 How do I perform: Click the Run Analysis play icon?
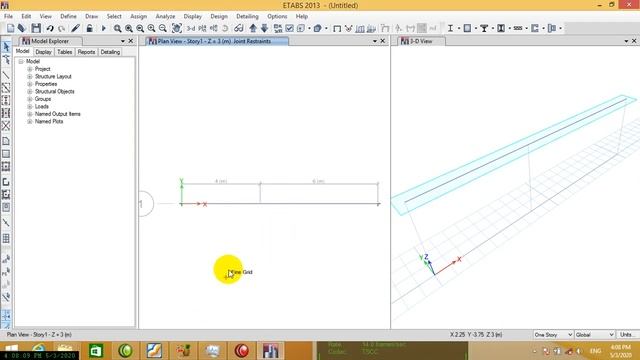(103, 28)
